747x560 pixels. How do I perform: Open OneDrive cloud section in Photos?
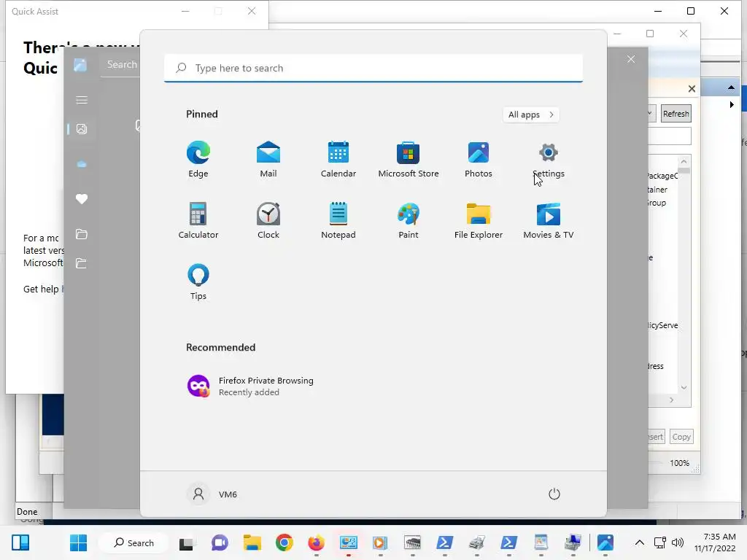tap(82, 164)
